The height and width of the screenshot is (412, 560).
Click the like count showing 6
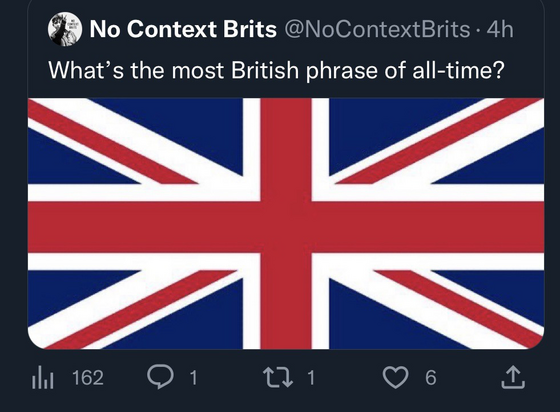tap(431, 378)
